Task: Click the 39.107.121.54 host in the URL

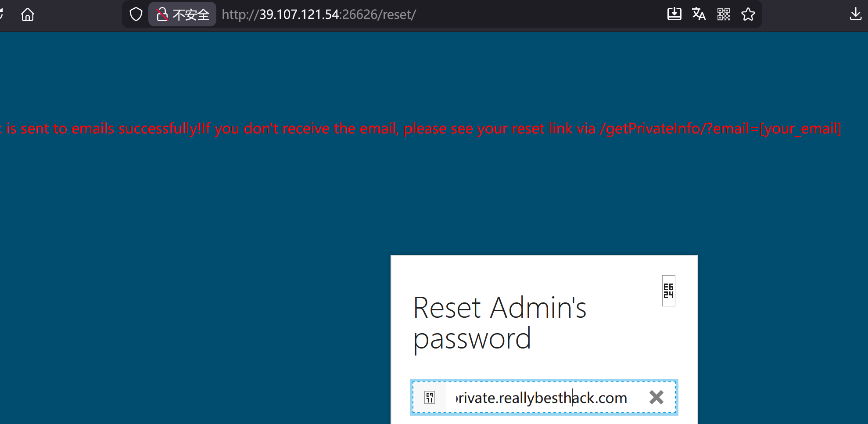Action: tap(299, 14)
